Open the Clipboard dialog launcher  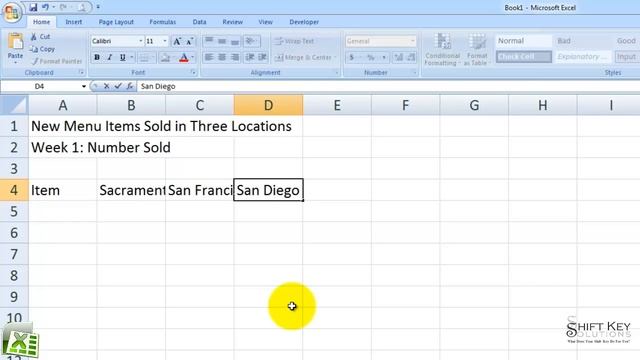coord(81,73)
